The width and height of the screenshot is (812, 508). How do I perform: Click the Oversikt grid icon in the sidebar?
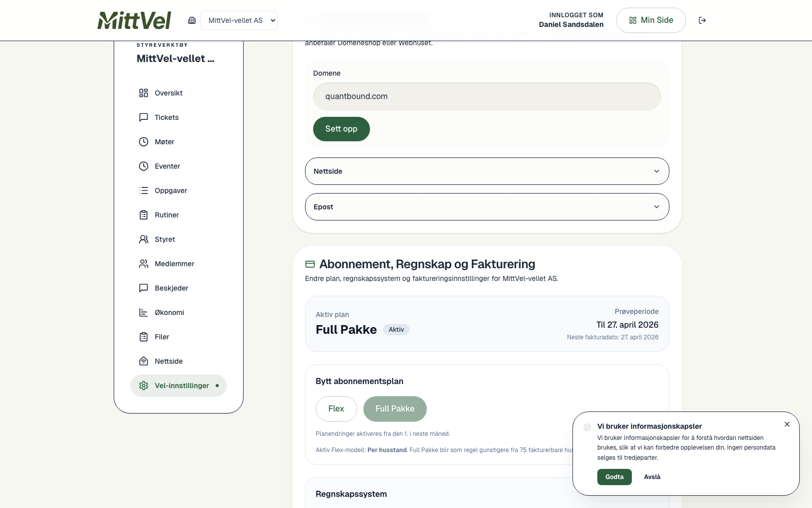tap(144, 93)
